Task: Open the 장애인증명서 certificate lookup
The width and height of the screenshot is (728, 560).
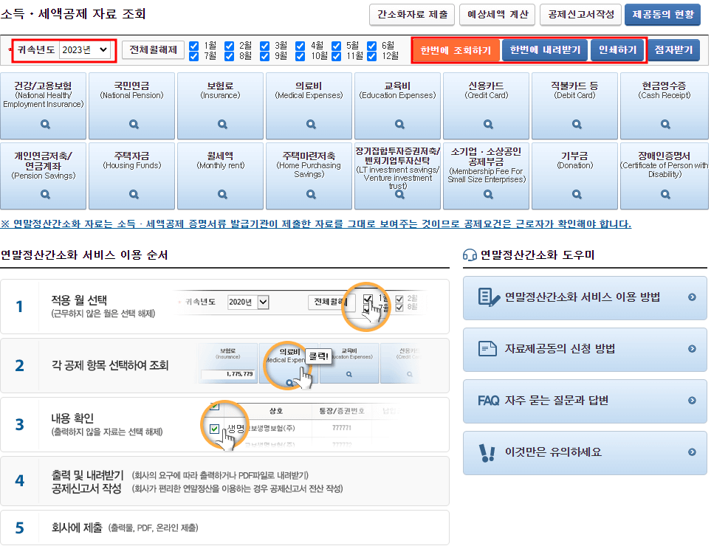Action: coord(663,196)
